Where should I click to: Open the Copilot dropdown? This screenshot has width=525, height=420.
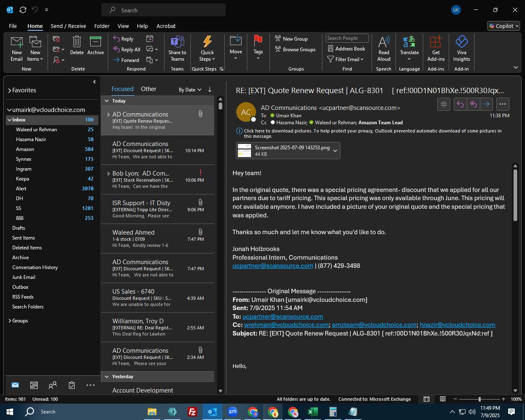pyautogui.click(x=504, y=26)
